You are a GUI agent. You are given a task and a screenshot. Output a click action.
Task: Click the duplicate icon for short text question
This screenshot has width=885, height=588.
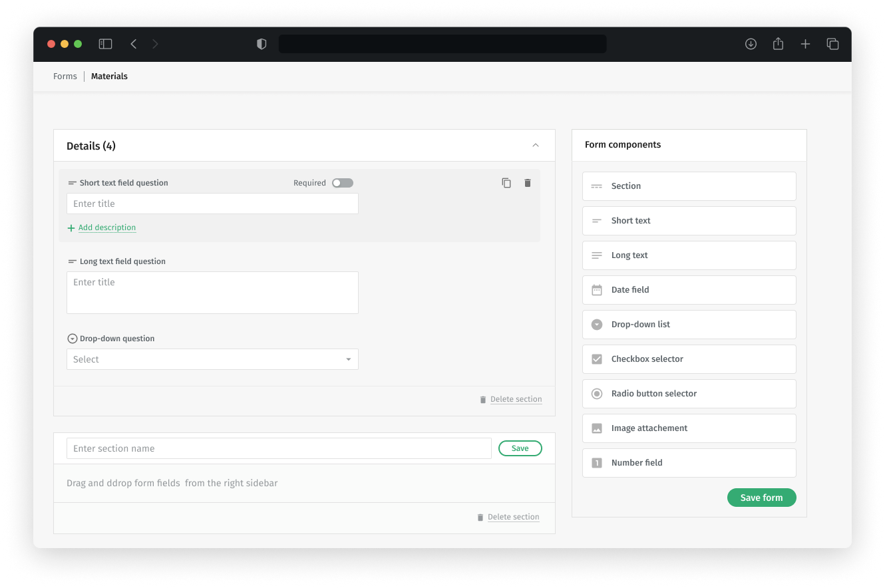click(x=506, y=183)
